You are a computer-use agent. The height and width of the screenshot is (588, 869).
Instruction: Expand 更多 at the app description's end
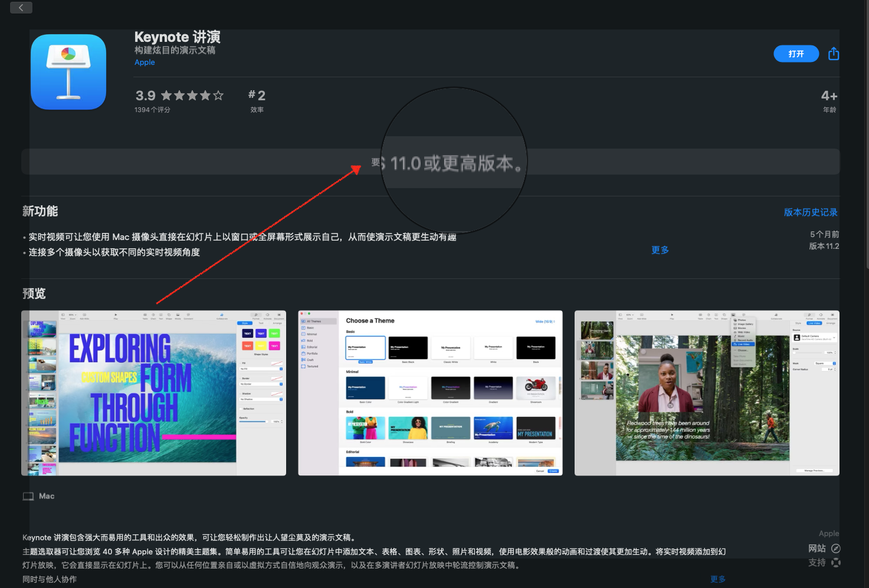(717, 579)
